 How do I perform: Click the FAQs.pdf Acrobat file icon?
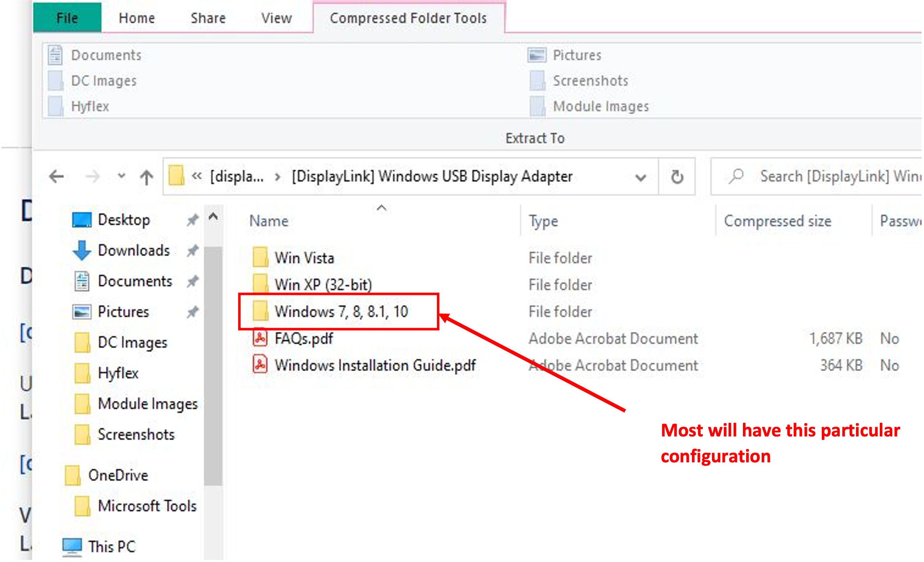[260, 338]
